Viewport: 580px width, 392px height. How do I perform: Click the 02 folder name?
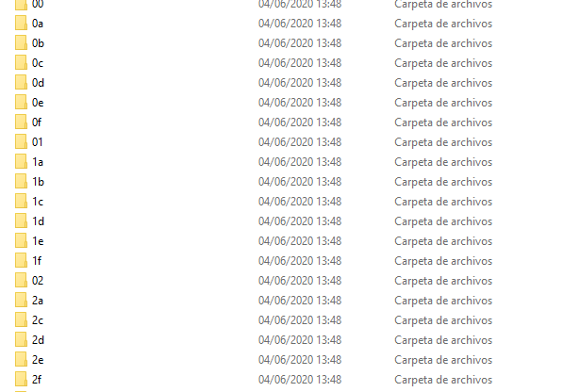(38, 281)
